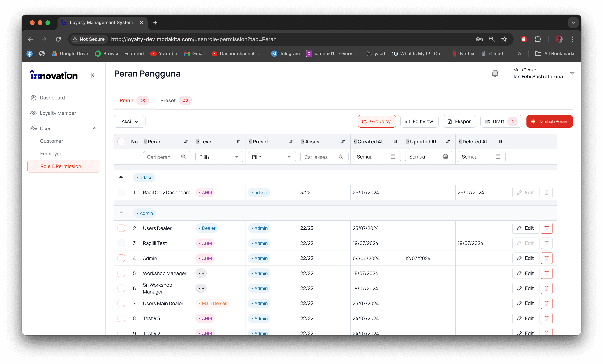Sort by Peran column arrows icon
603x364 pixels.
click(186, 142)
